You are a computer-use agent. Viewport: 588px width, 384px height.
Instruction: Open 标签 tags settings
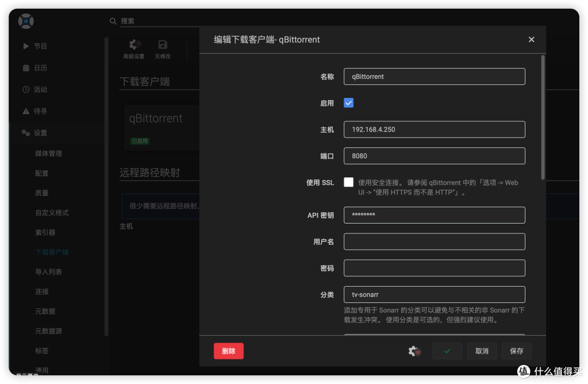42,351
